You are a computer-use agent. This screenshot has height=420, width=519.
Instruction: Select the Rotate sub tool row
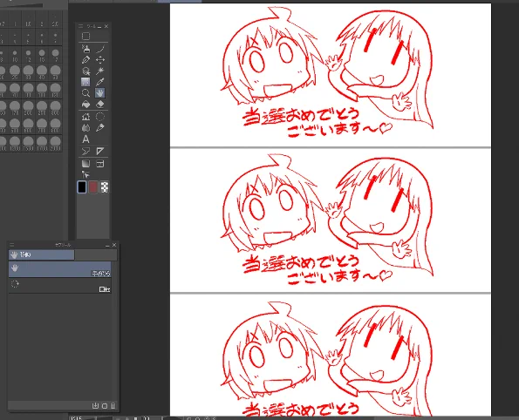60,285
